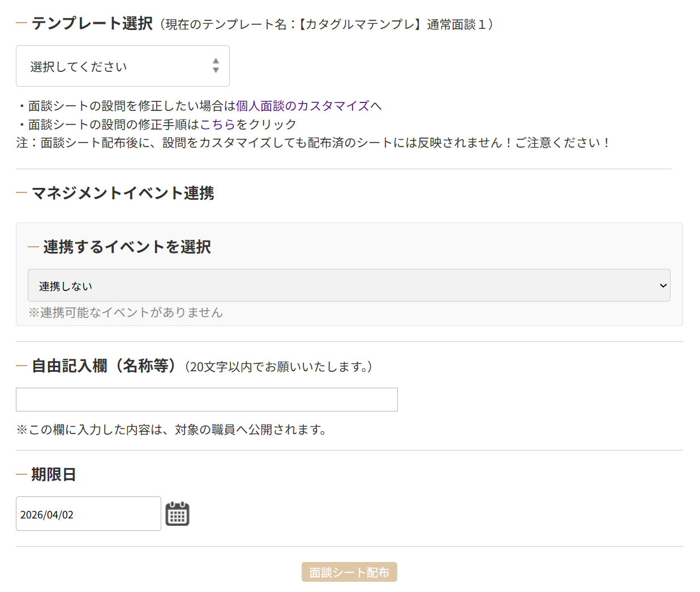Click the note about 対象の職員へ公開されます

pyautogui.click(x=172, y=430)
